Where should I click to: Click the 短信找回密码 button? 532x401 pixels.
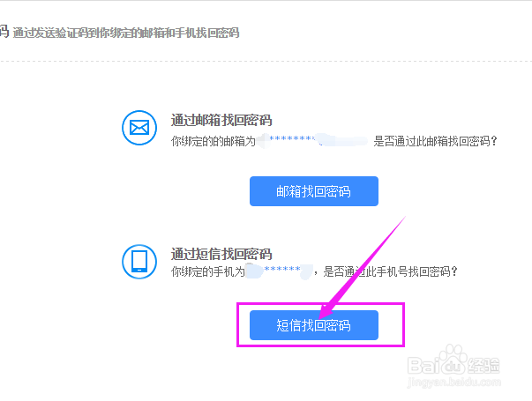click(314, 325)
